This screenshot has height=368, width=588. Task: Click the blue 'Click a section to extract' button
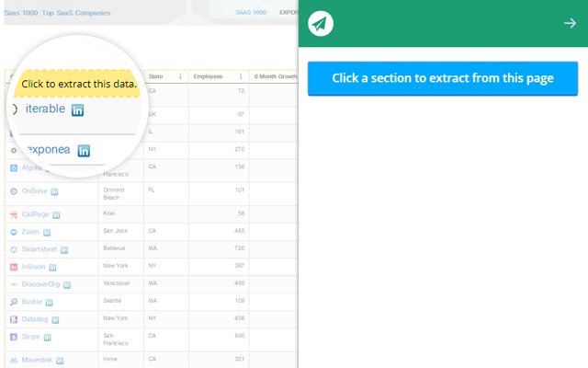tap(443, 78)
